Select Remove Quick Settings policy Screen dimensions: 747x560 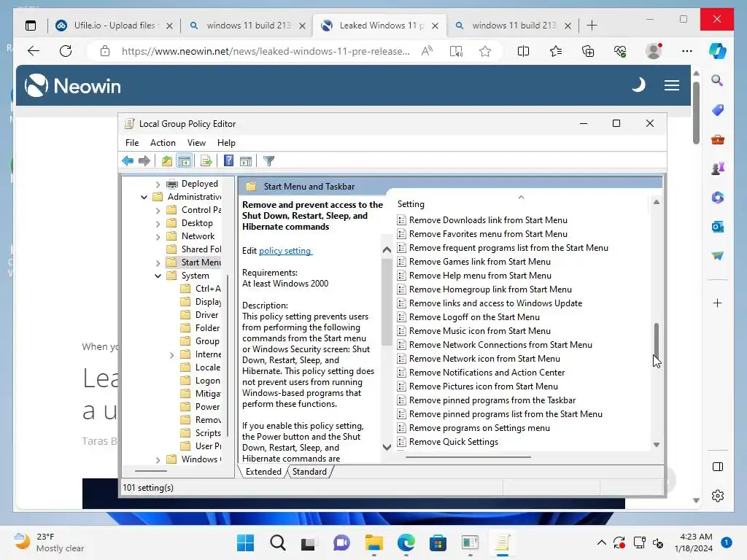pos(454,442)
